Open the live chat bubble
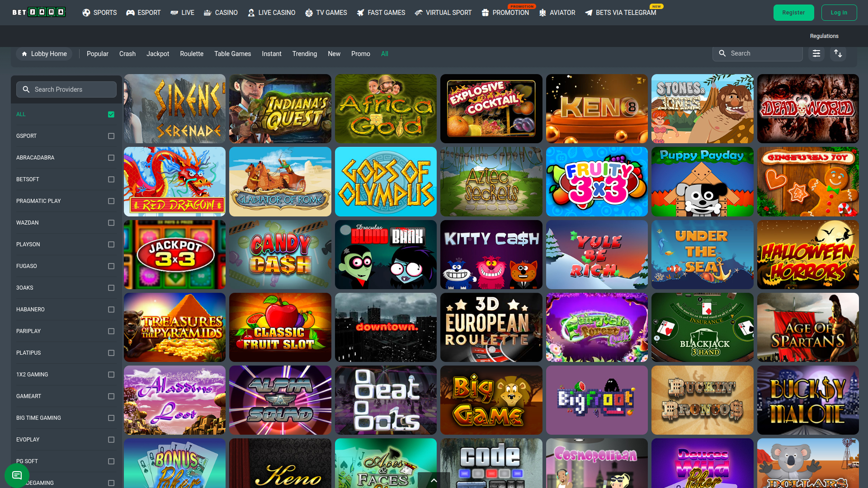The width and height of the screenshot is (868, 488). (x=17, y=475)
